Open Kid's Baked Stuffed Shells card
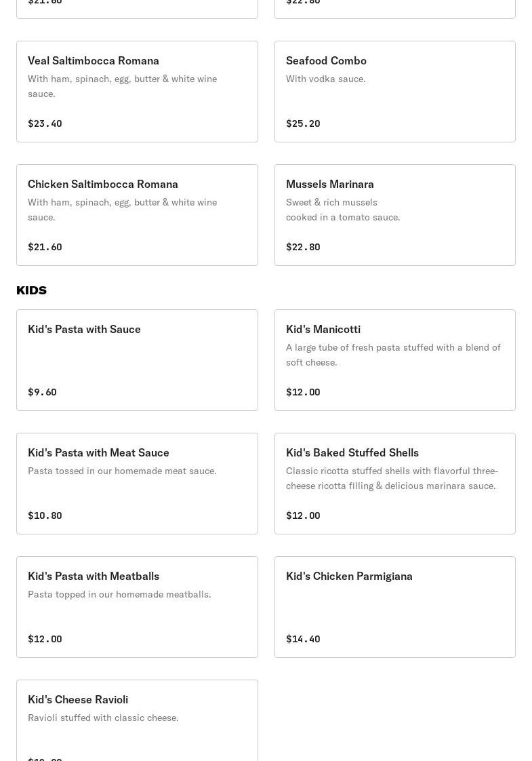Viewport: 532px width, 761px height. coord(394,484)
